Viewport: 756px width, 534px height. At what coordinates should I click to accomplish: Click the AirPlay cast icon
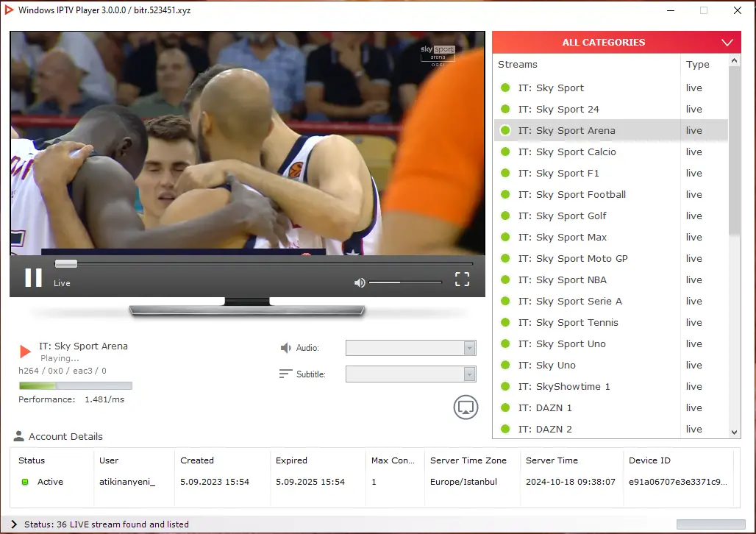[x=466, y=407]
